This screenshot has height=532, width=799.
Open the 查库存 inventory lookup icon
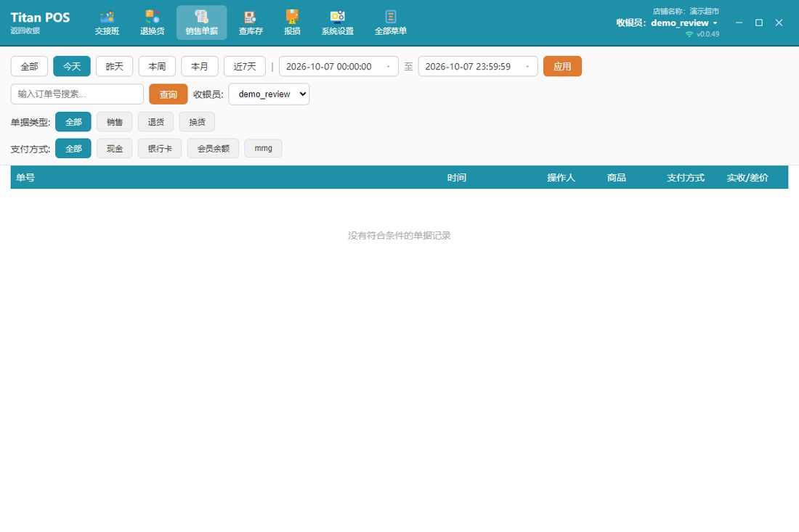[x=251, y=23]
